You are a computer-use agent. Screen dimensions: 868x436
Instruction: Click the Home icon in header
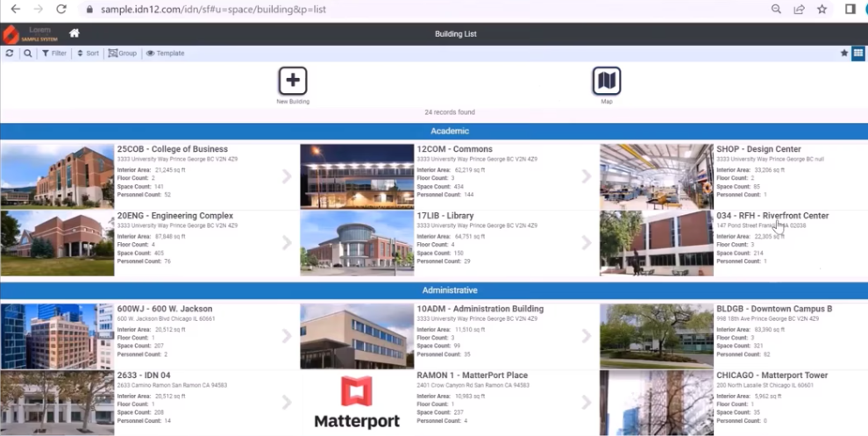coord(75,33)
